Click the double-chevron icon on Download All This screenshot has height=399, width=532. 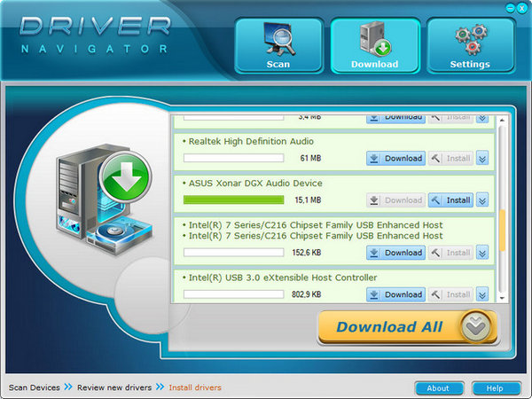tap(475, 326)
